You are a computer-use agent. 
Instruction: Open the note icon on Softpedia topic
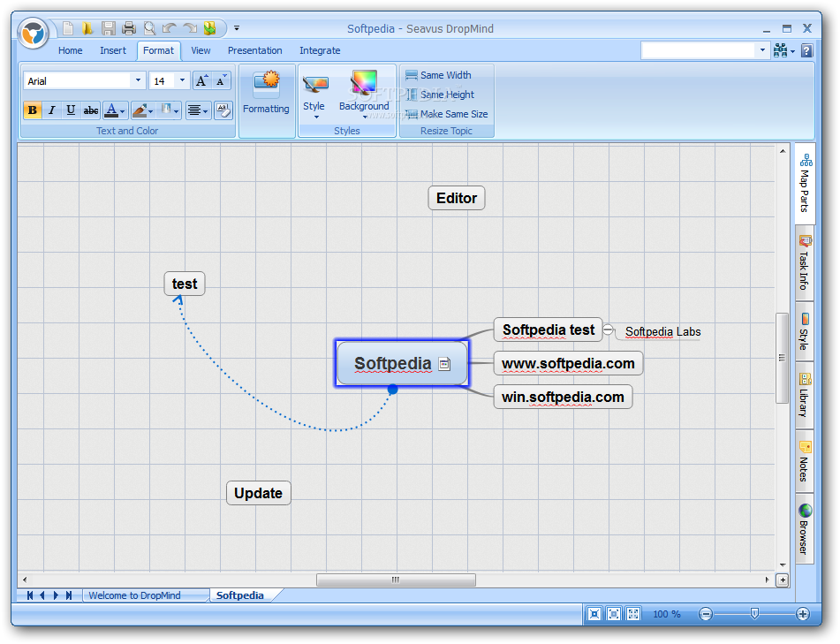pyautogui.click(x=444, y=364)
